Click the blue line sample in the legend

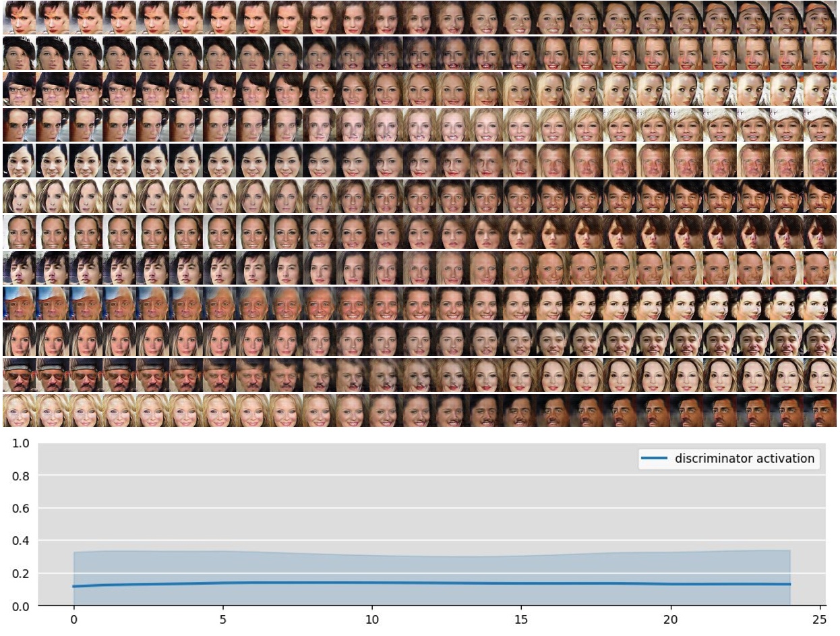pyautogui.click(x=653, y=459)
